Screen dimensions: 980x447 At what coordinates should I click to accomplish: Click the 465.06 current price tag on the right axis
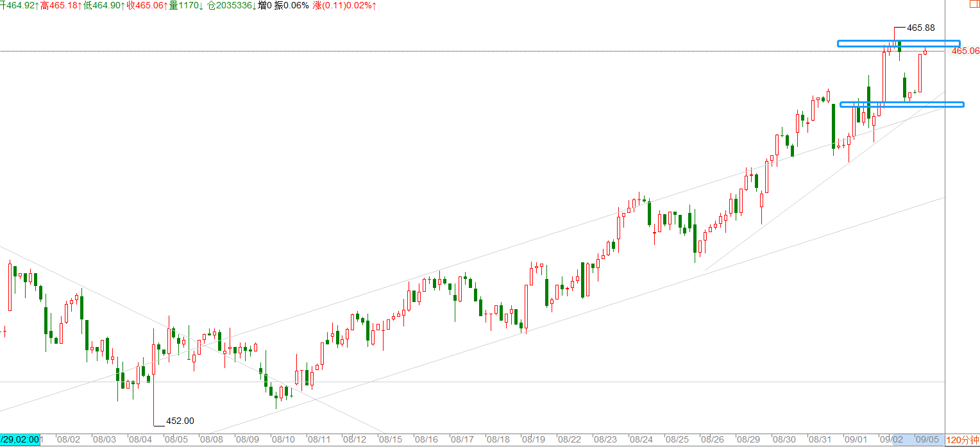(x=965, y=51)
